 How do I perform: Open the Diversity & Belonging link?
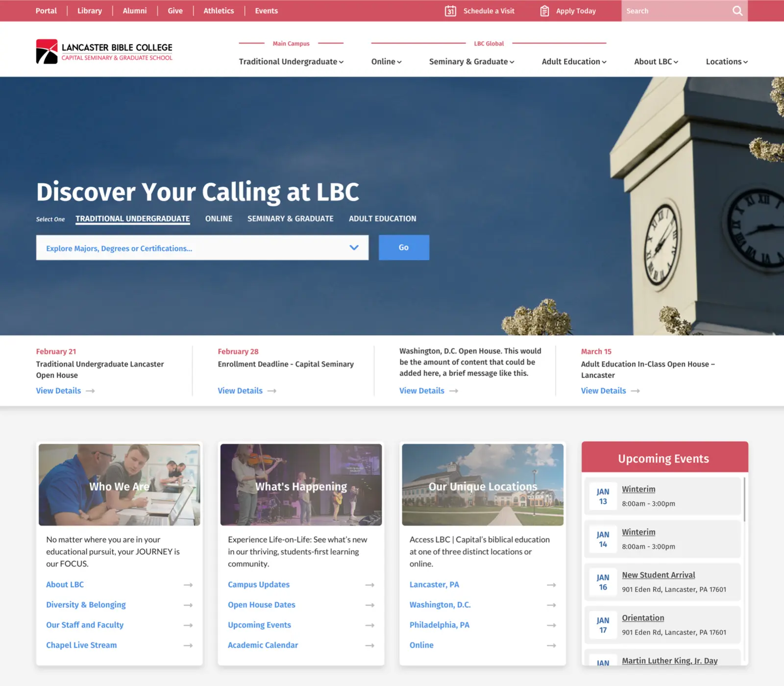point(86,605)
